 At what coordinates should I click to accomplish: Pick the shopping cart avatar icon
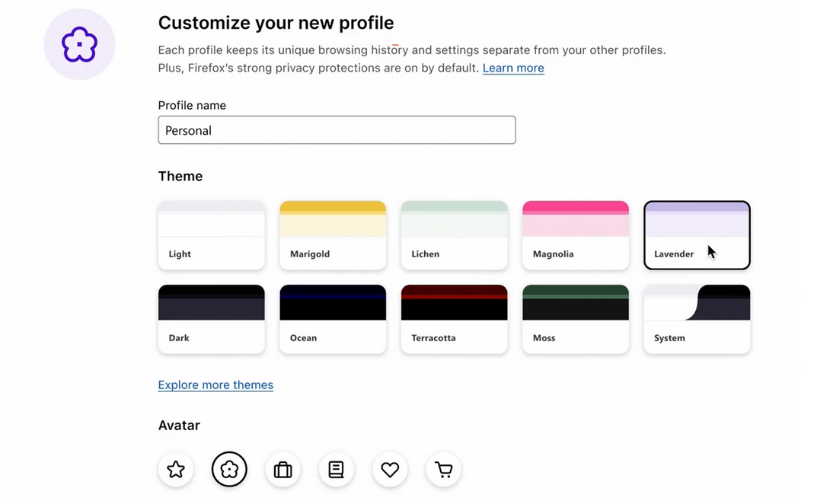(x=443, y=470)
